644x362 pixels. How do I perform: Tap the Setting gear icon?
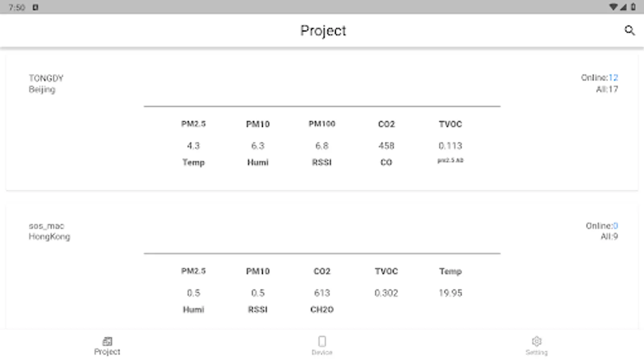537,341
